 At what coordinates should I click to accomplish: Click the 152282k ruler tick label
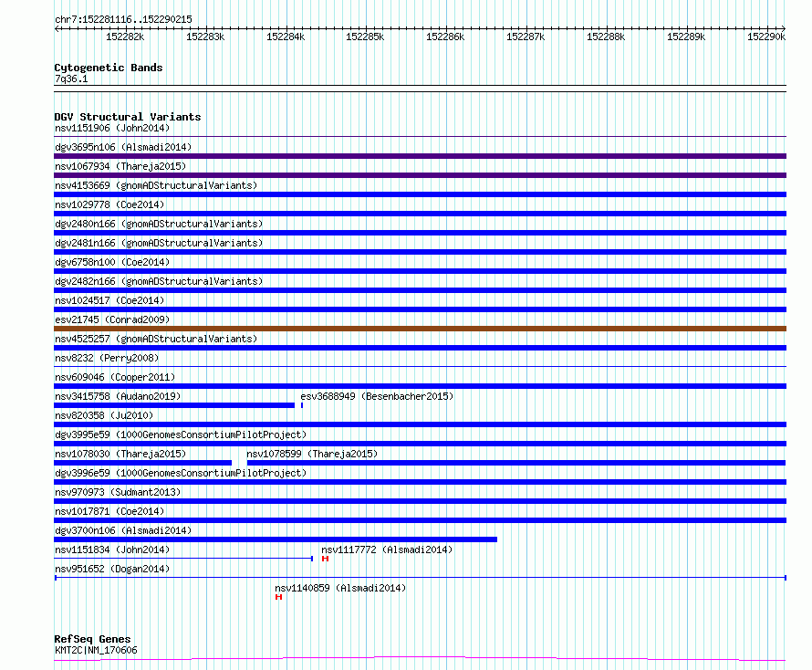pos(125,37)
